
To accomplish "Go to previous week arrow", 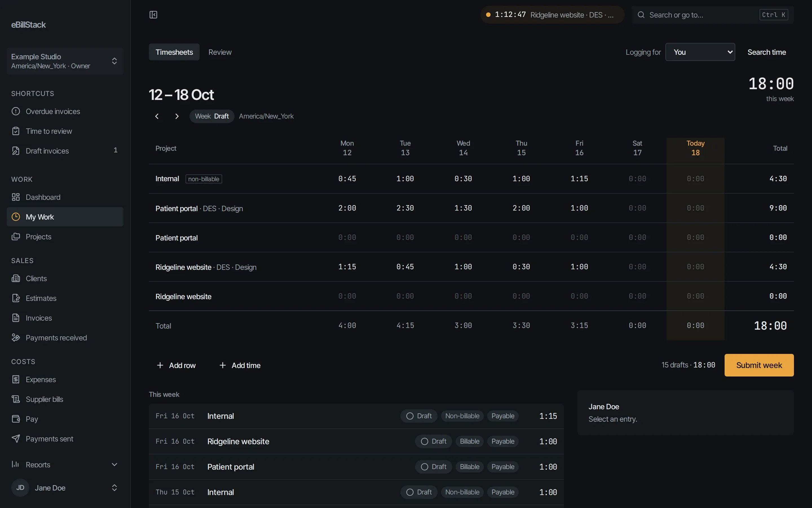I will coord(157,116).
